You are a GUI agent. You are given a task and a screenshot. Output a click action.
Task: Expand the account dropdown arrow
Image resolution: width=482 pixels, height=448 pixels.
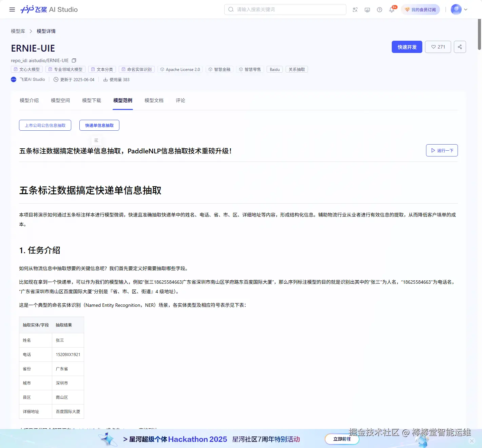[466, 10]
